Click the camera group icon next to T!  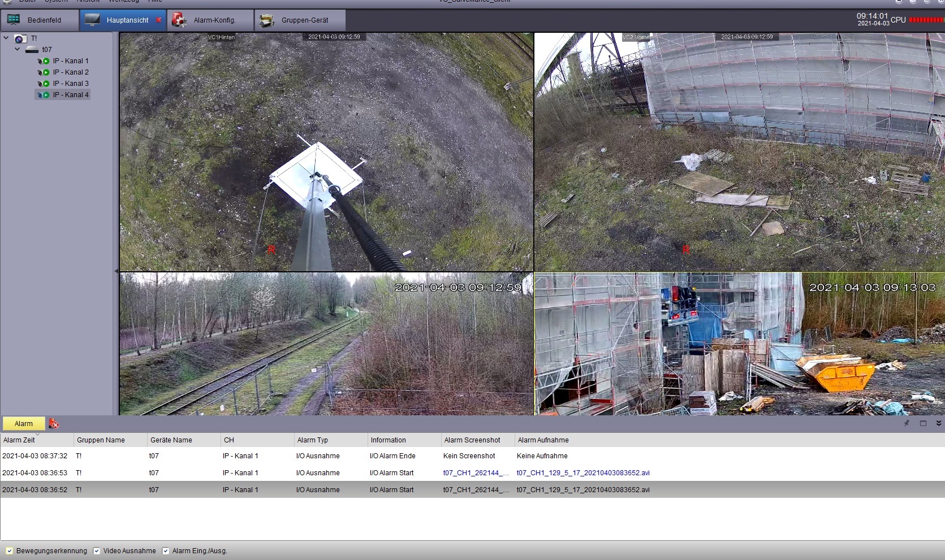tap(20, 38)
